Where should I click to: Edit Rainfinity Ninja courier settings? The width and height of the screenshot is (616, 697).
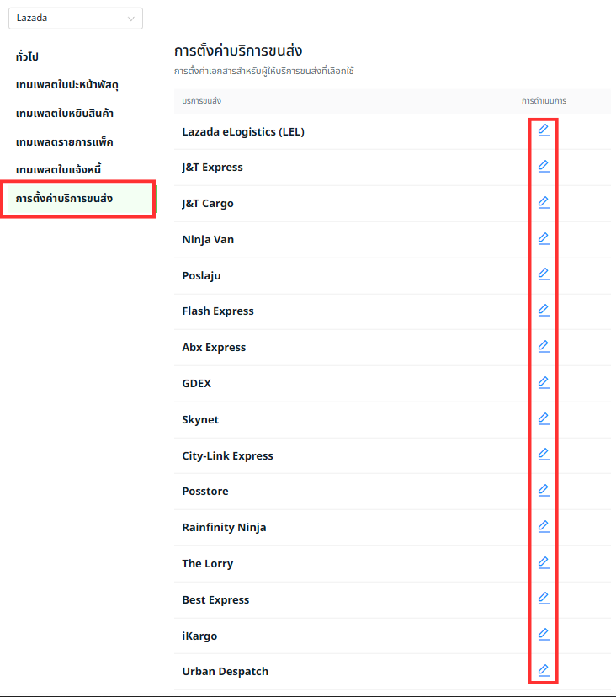click(x=544, y=527)
